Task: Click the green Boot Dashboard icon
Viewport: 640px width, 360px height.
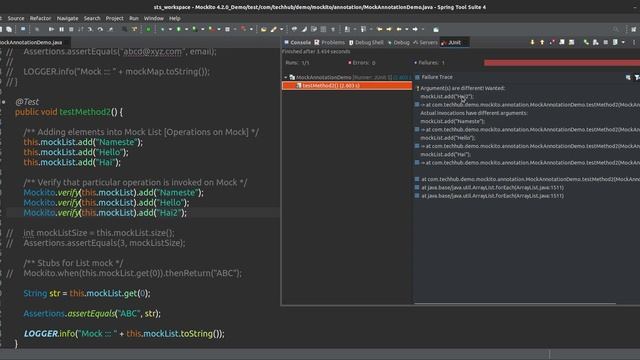Action: click(x=148, y=29)
